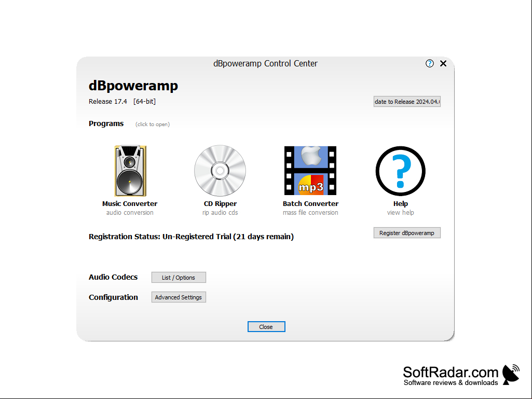Screen dimensions: 532x399
Task: Click the Programs section heading
Action: pyautogui.click(x=106, y=123)
